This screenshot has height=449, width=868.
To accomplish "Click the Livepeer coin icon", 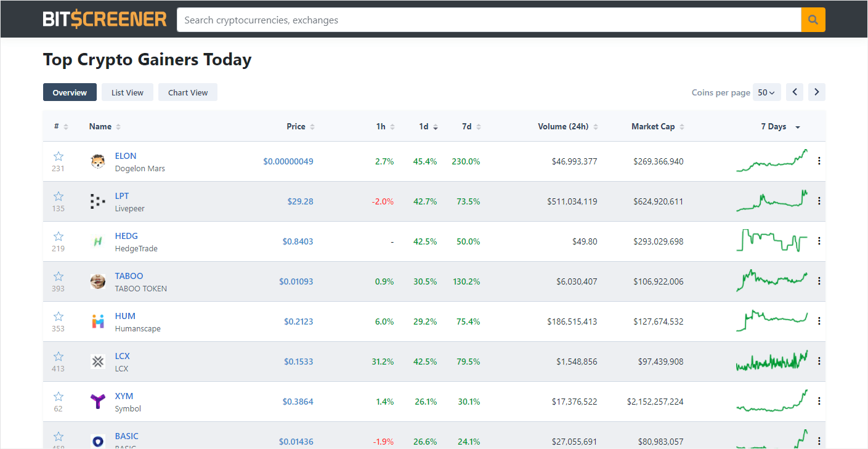I will point(97,201).
